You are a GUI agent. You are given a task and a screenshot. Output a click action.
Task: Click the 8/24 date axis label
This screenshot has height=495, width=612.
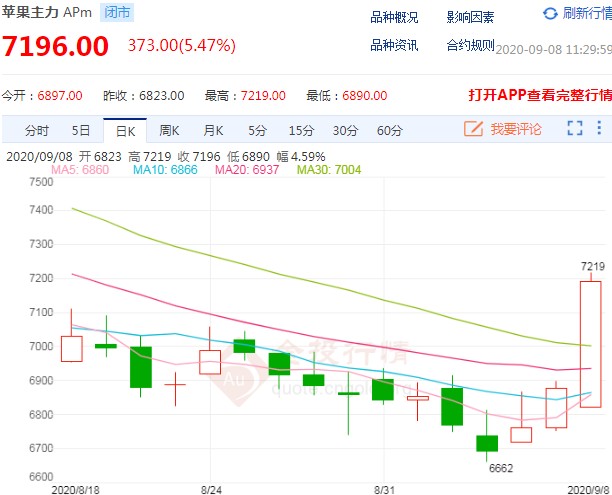pos(211,490)
